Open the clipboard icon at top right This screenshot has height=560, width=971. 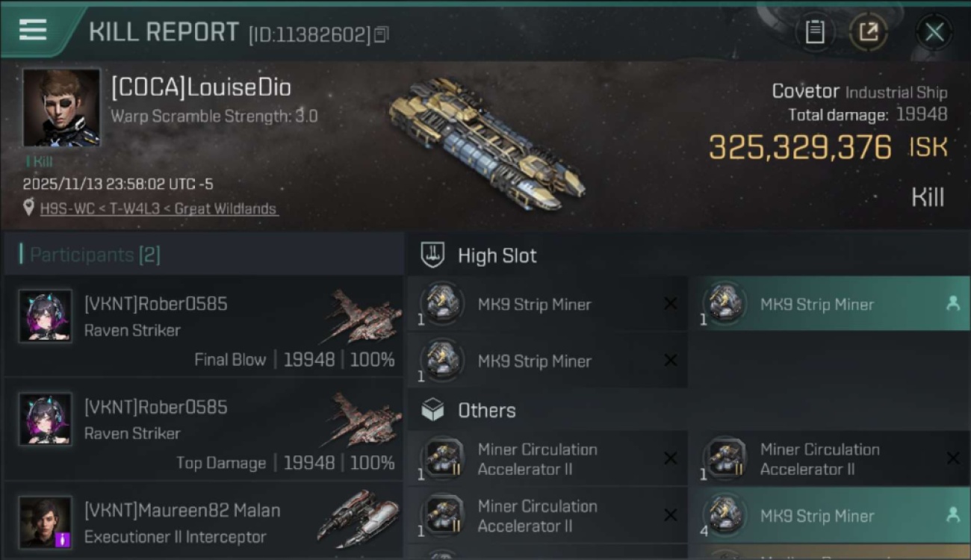(815, 32)
